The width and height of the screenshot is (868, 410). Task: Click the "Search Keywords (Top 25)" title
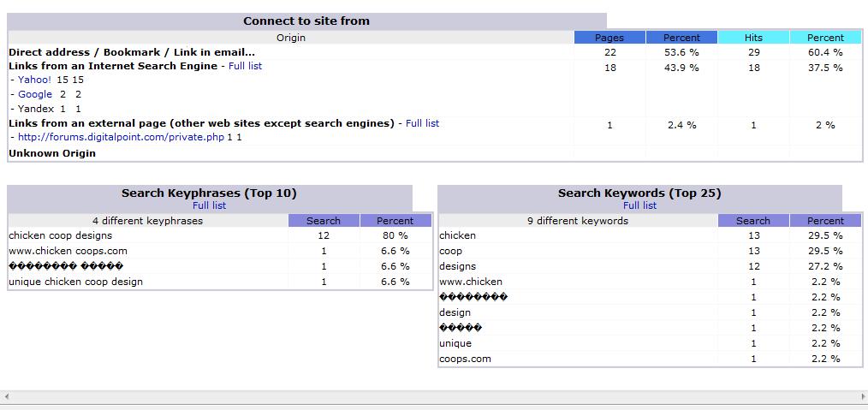[639, 193]
